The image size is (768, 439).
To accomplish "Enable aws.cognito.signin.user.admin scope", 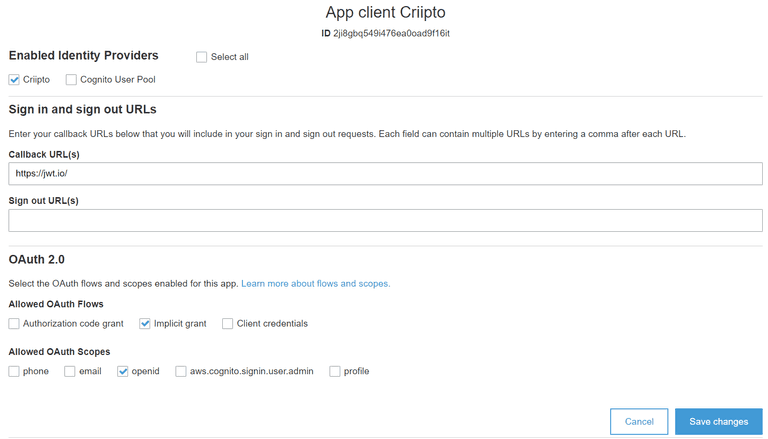I will tap(181, 371).
